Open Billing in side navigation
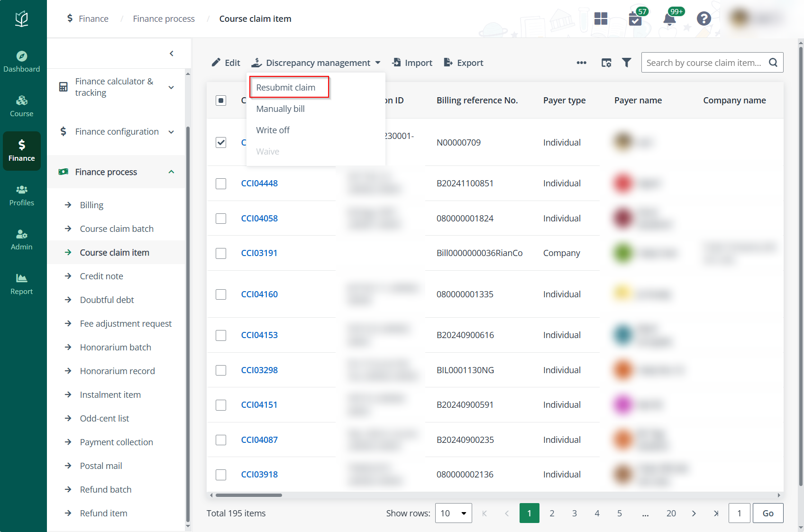This screenshot has height=532, width=804. tap(91, 205)
